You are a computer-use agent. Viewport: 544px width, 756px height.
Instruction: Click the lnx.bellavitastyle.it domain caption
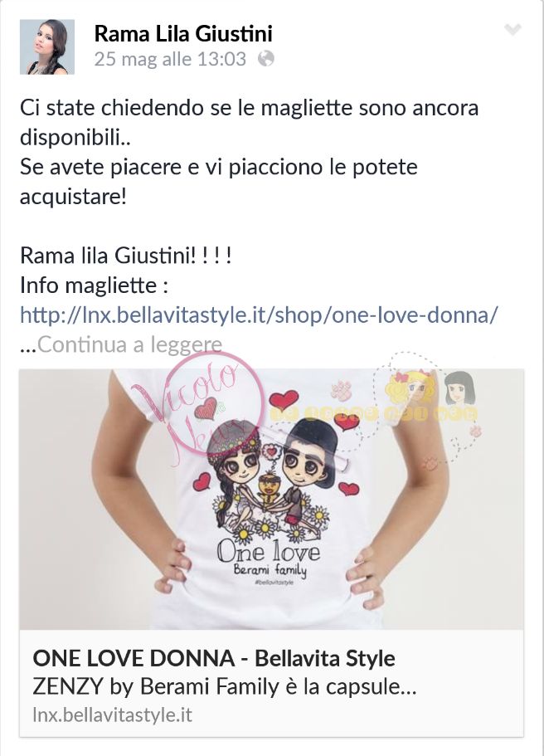coord(112,715)
